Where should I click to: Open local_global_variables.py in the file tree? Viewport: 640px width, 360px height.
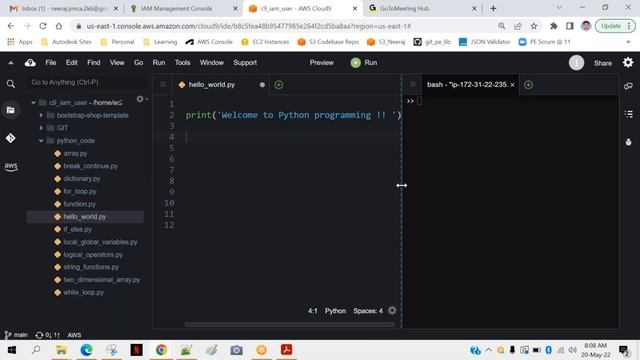pos(100,242)
